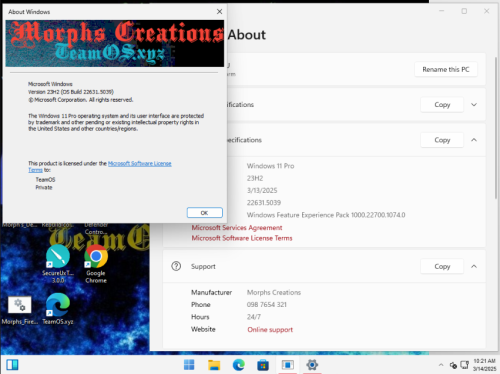Open Microsoft Edge from taskbar
The image size is (500, 374).
tap(239, 365)
